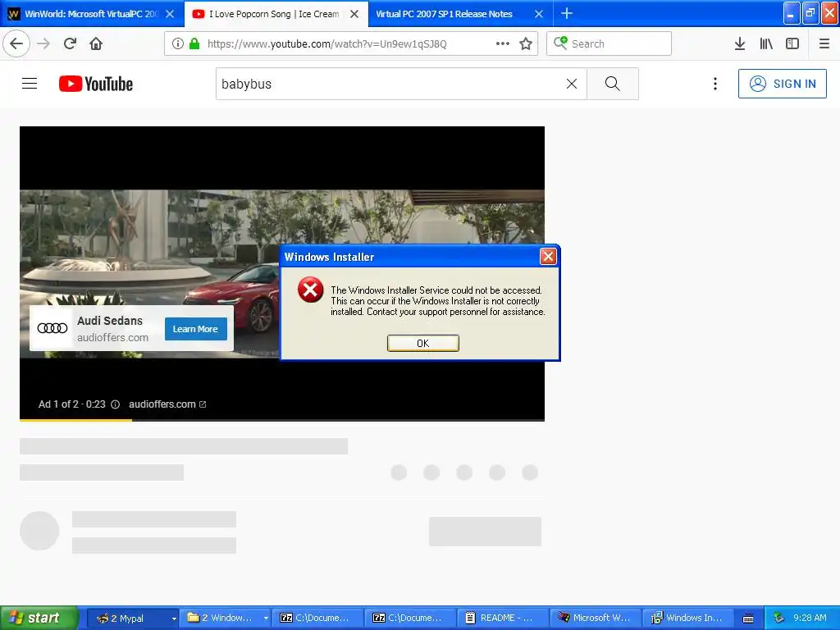
Task: Open the Windows start menu
Action: [x=39, y=618]
